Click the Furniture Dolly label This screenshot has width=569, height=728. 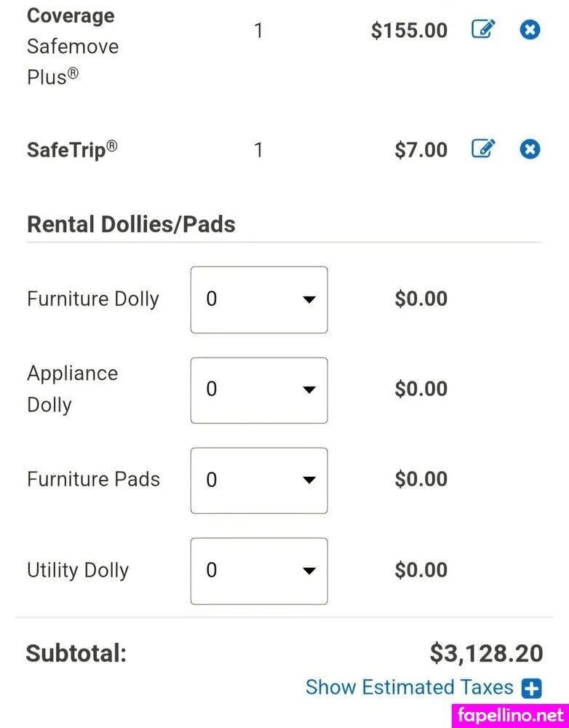point(92,299)
